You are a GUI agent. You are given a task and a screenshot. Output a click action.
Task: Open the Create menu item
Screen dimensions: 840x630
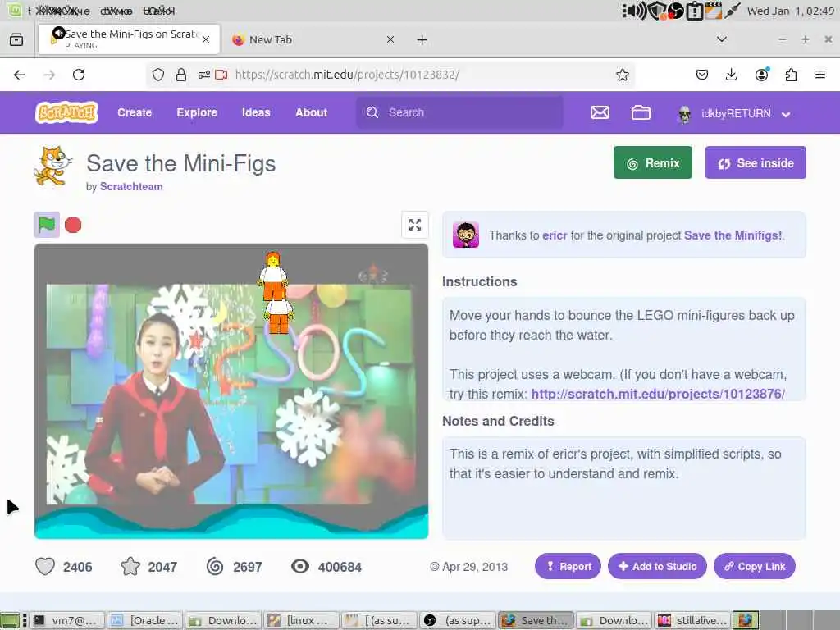point(135,112)
